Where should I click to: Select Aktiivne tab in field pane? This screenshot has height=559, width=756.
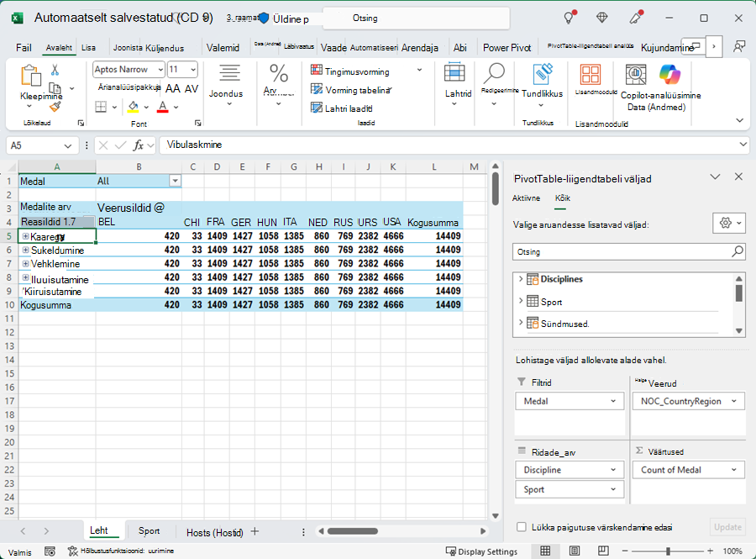tap(526, 198)
